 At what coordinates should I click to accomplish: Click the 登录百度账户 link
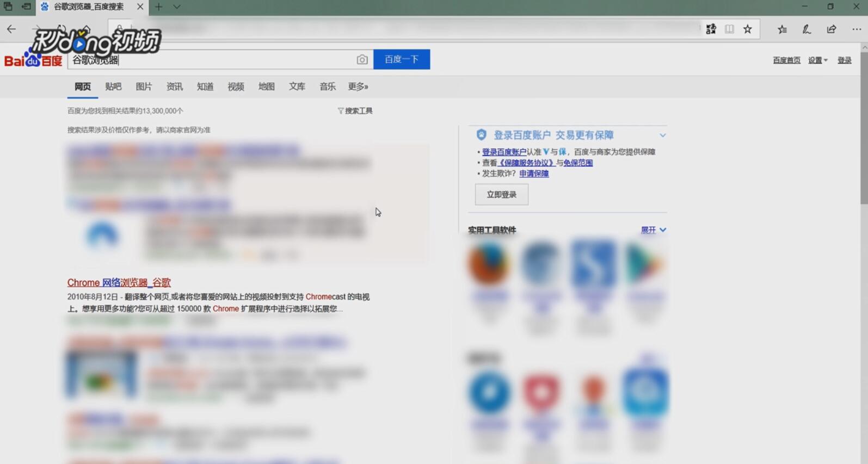click(x=504, y=152)
